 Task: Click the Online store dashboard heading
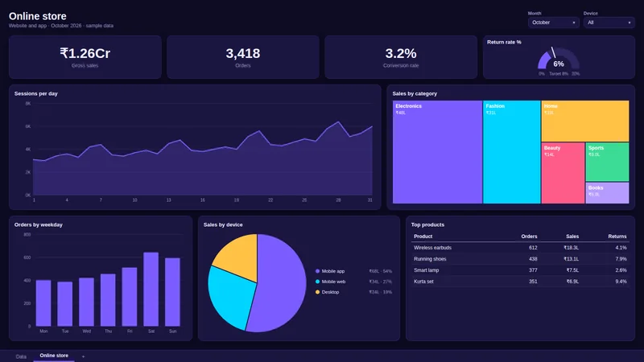(37, 16)
